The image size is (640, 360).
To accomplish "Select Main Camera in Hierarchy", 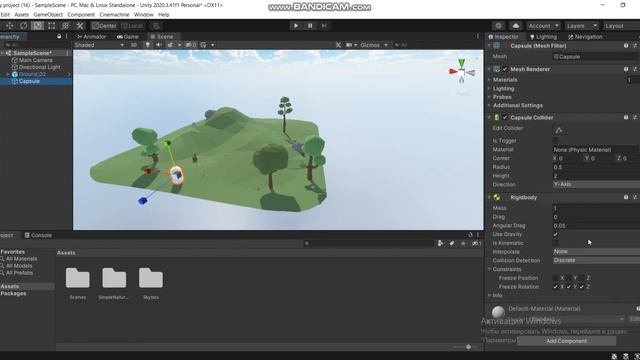I will click(x=36, y=60).
